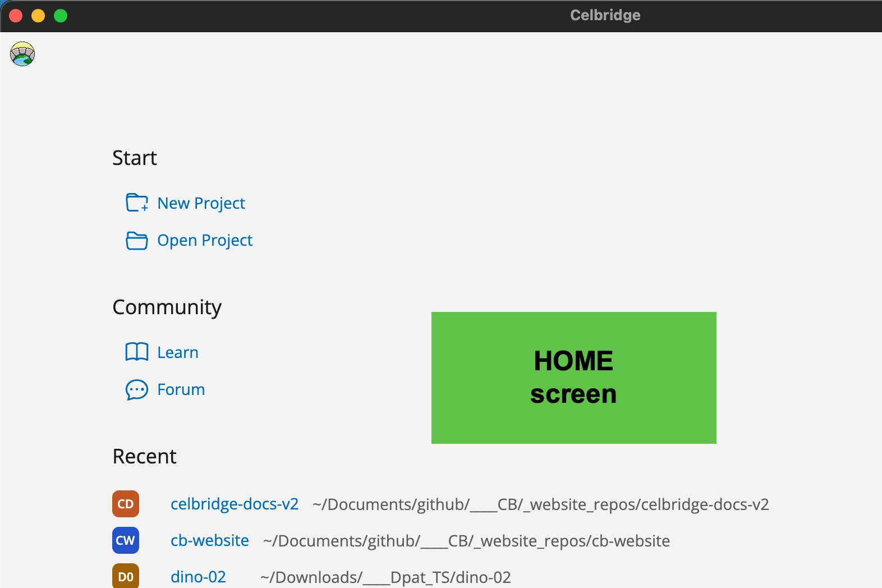Image resolution: width=882 pixels, height=588 pixels.
Task: Click the Forum speech-bubble icon
Action: pyautogui.click(x=137, y=389)
